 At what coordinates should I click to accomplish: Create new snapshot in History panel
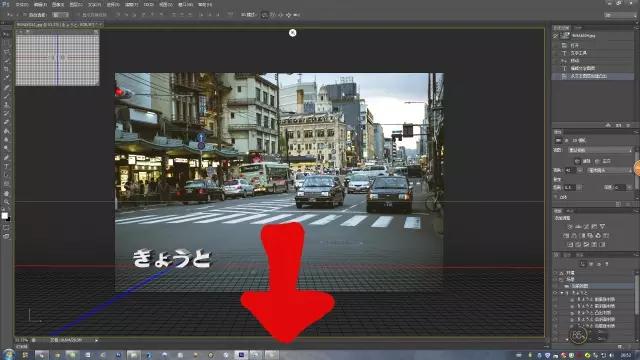click(x=618, y=125)
